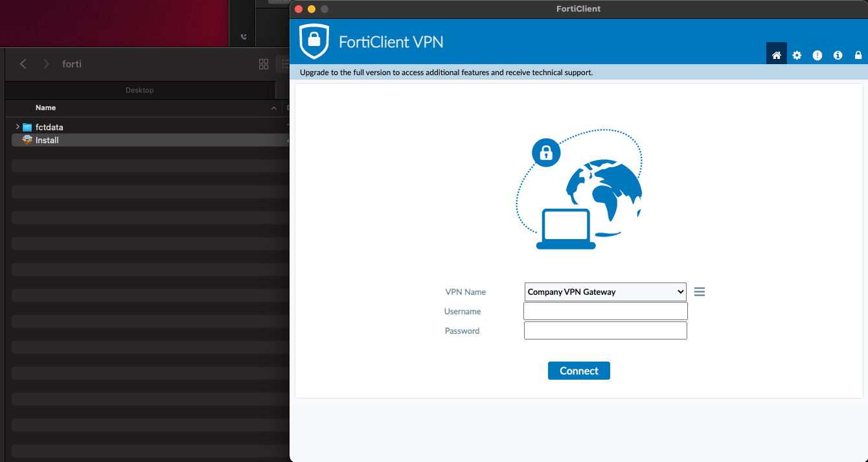Go back in Finder forti window
This screenshot has height=462, width=868.
point(23,64)
